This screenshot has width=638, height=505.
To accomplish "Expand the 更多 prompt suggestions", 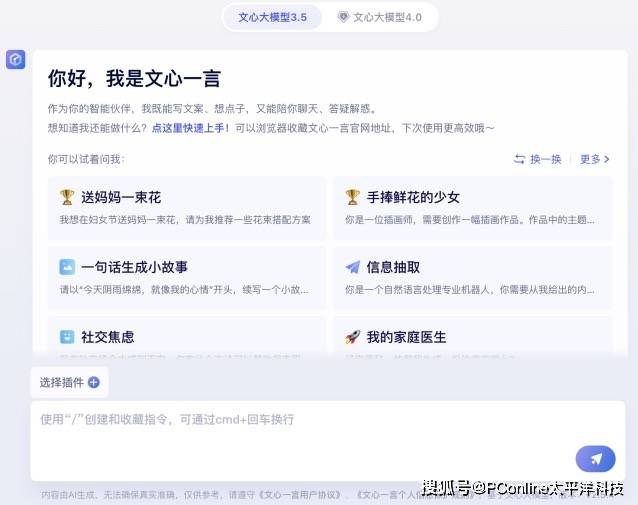I will tap(594, 159).
